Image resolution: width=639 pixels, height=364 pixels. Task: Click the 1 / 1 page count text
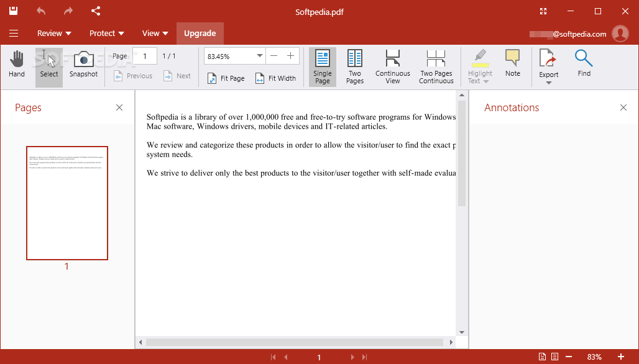tap(168, 56)
